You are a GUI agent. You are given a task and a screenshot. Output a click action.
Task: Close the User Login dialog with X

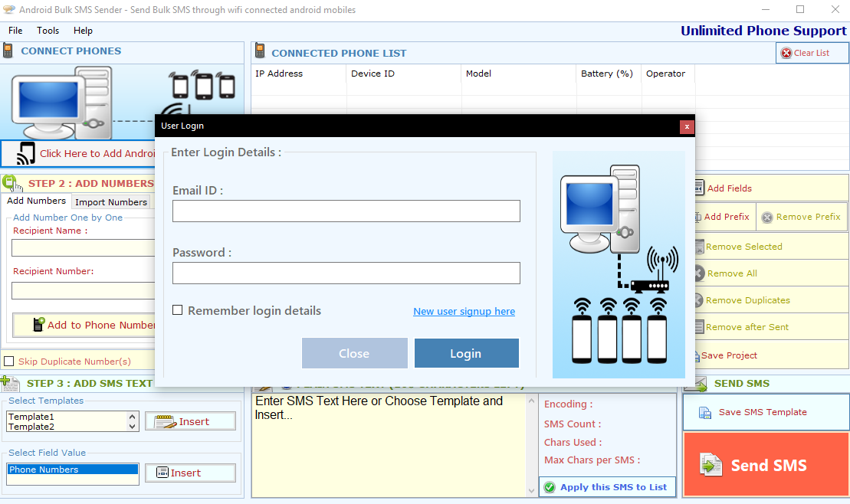687,126
